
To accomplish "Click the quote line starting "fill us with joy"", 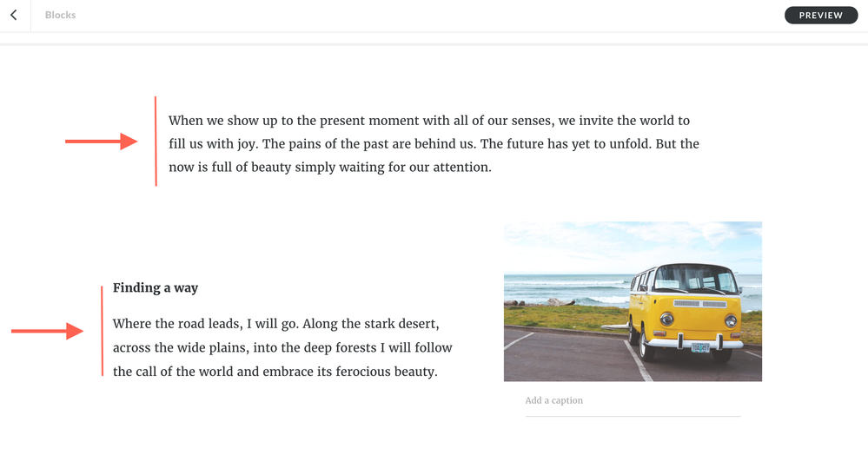I will (434, 143).
